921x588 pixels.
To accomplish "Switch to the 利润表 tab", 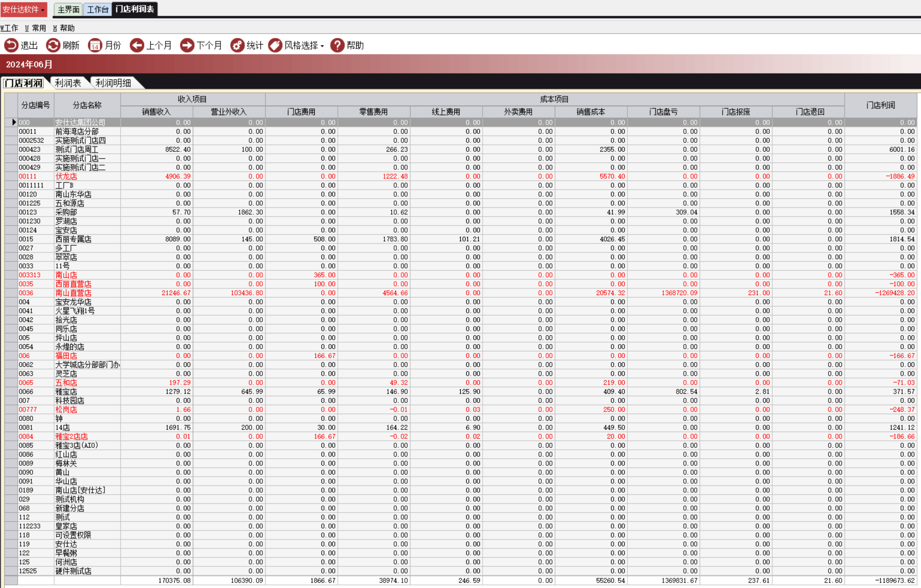I will point(68,83).
